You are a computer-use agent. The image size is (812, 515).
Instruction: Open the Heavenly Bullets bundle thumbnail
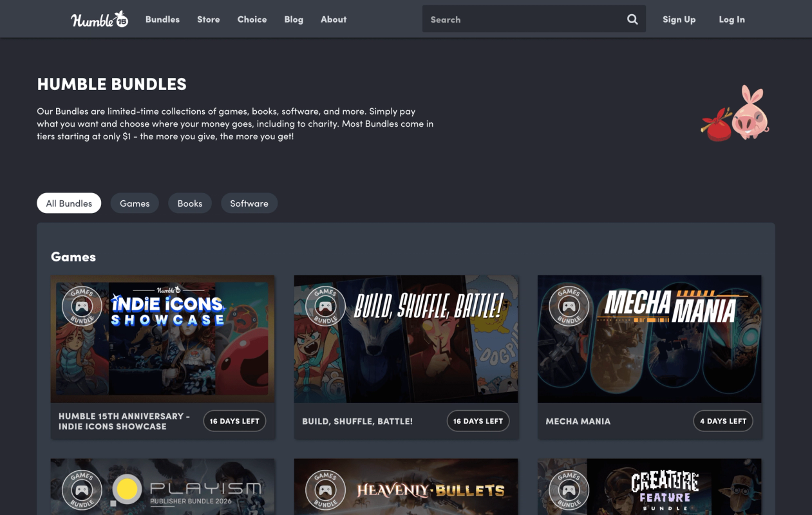406,487
